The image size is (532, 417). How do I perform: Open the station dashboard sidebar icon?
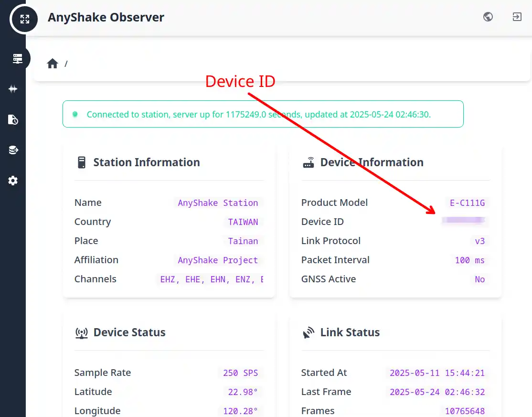(18, 58)
